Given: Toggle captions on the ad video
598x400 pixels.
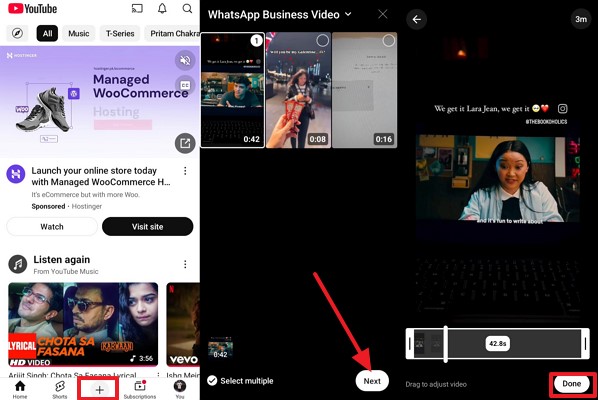Looking at the screenshot, I should pos(185,85).
